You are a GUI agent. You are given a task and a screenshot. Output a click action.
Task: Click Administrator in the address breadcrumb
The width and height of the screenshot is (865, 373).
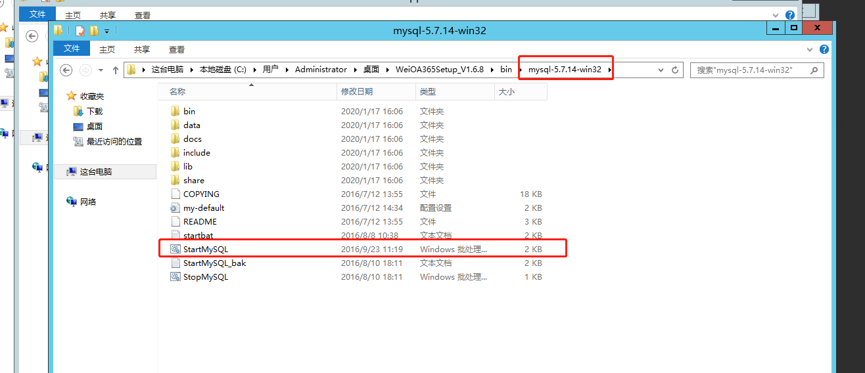[x=321, y=70]
